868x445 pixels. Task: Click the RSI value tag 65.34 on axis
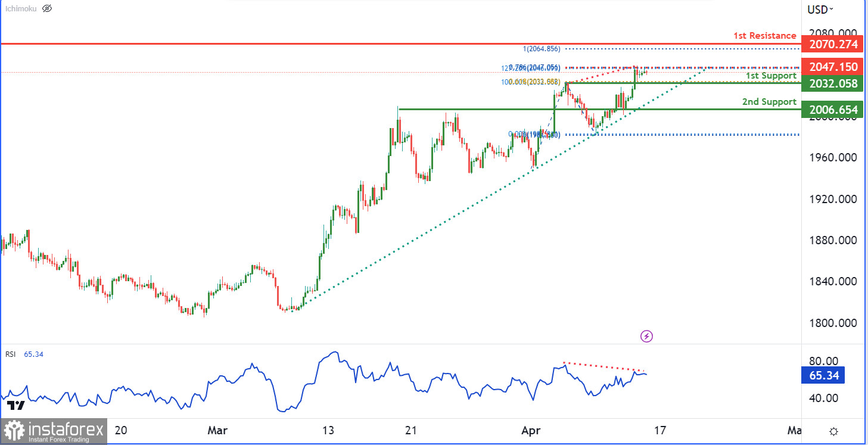click(x=824, y=375)
